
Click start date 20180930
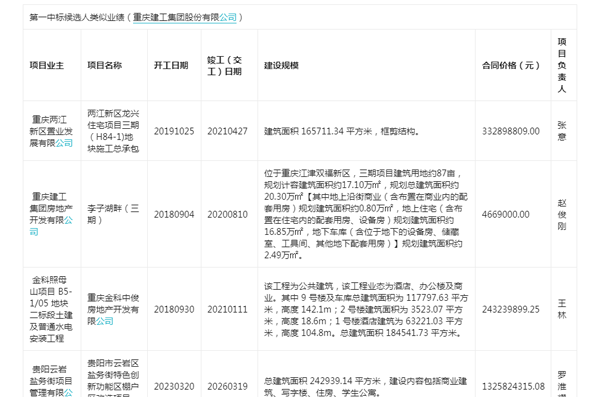click(x=174, y=309)
